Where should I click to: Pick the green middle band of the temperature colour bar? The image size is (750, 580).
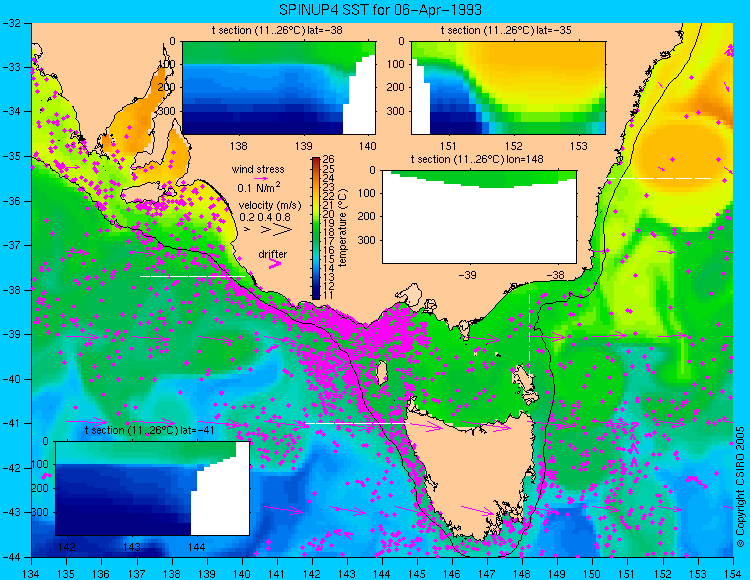[x=316, y=229]
